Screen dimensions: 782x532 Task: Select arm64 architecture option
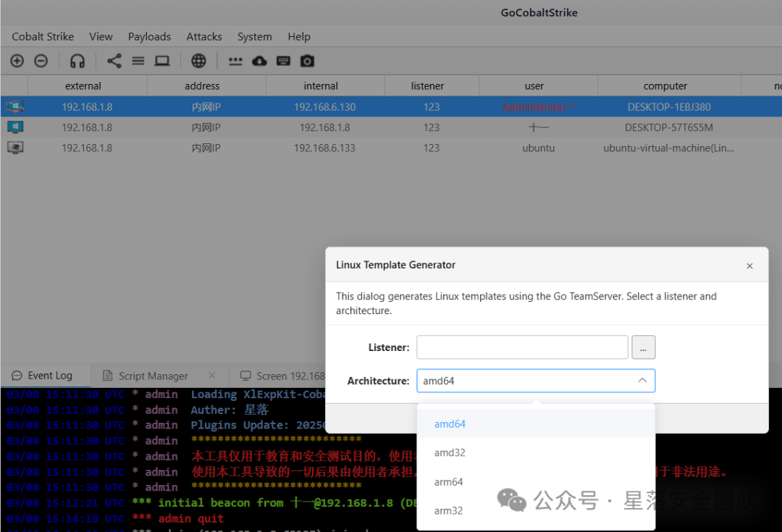pos(536,481)
